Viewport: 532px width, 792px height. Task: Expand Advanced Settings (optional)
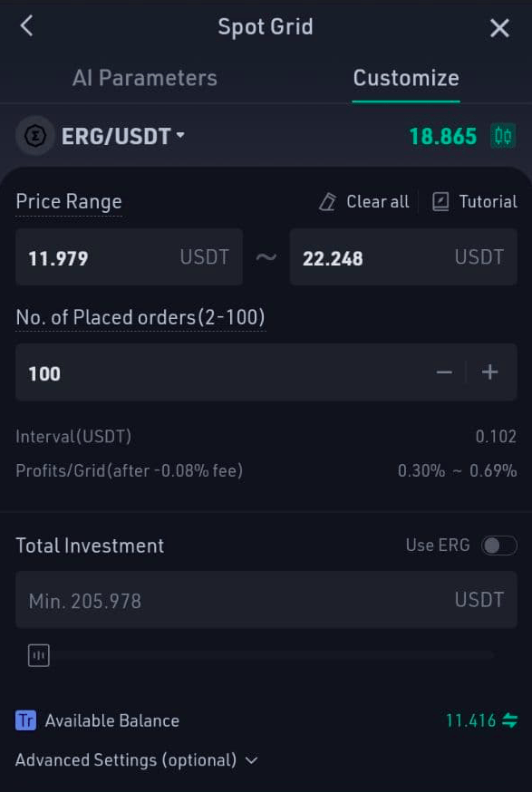[x=138, y=760]
